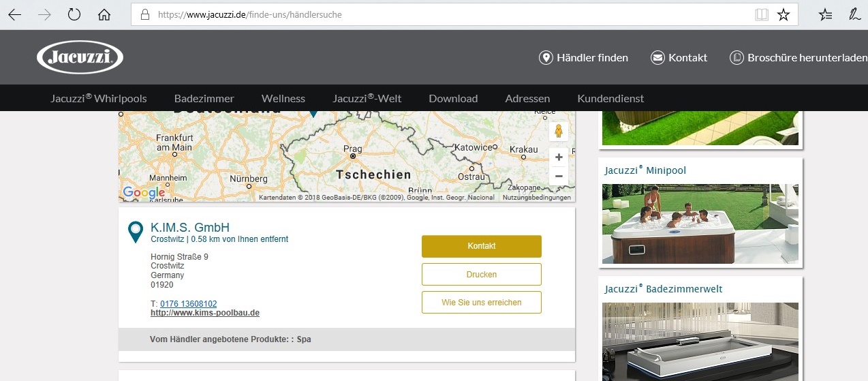Open the Badezimmer menu
This screenshot has width=868, height=381.
click(x=204, y=98)
